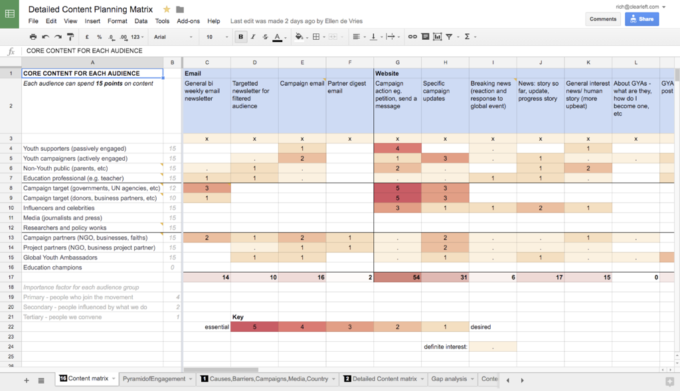Open the Data menu
This screenshot has width=680, height=391.
coord(141,21)
